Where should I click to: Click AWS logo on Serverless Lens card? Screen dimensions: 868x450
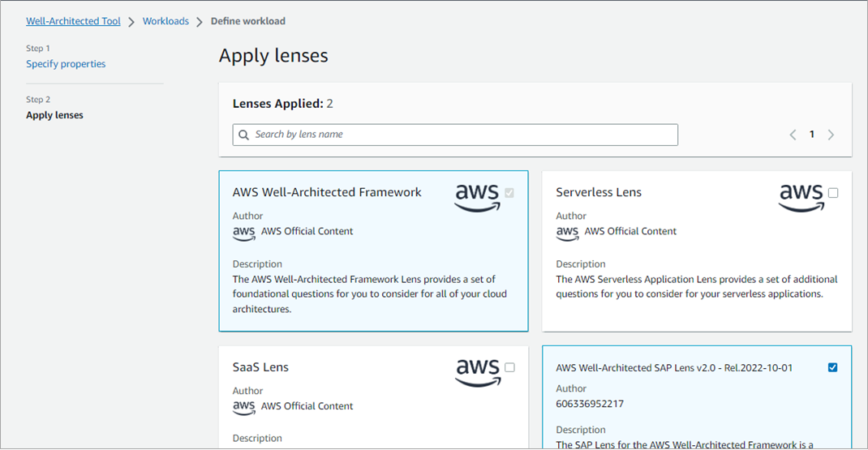pyautogui.click(x=801, y=197)
